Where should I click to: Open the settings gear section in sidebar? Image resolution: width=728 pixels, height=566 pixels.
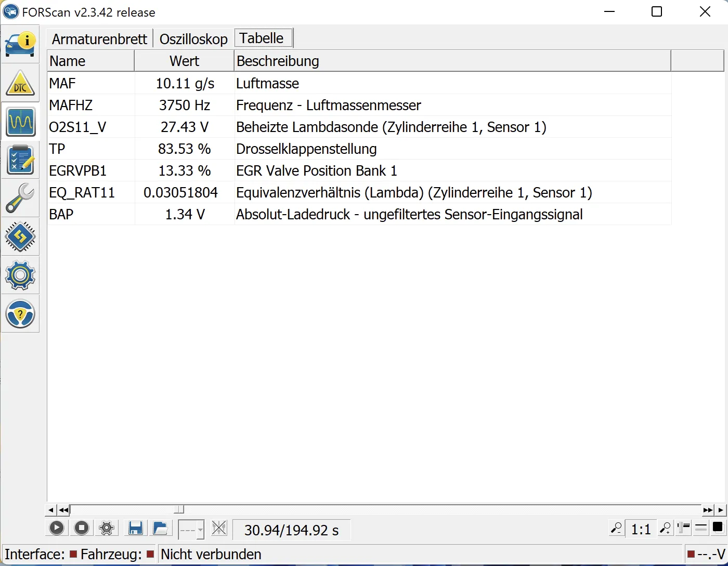pyautogui.click(x=20, y=275)
